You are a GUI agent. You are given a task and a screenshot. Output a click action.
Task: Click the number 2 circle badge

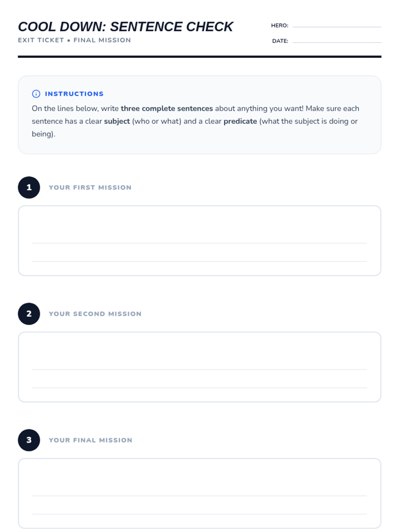click(x=29, y=314)
